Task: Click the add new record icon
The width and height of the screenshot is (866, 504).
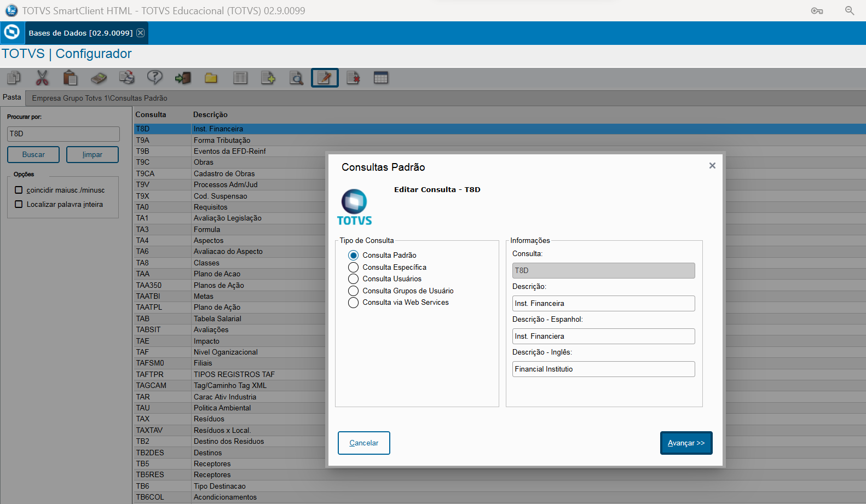Action: 268,78
